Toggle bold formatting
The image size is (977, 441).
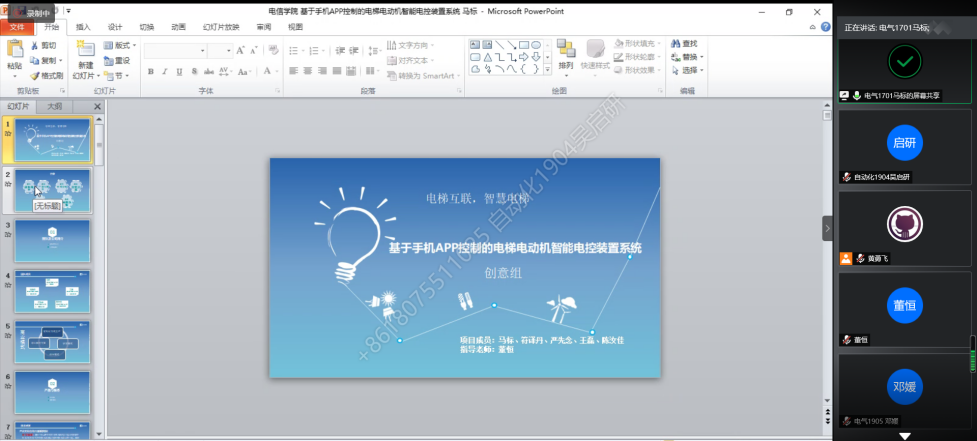coord(151,71)
